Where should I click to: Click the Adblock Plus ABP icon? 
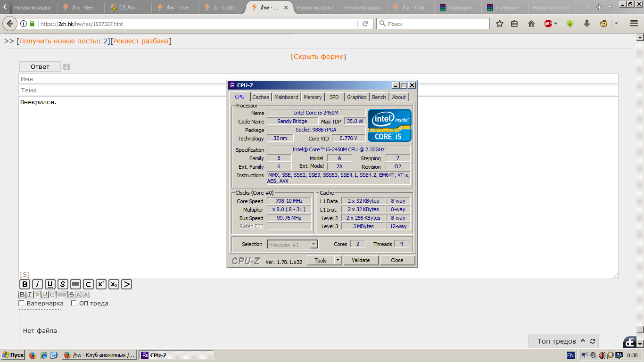(x=548, y=24)
